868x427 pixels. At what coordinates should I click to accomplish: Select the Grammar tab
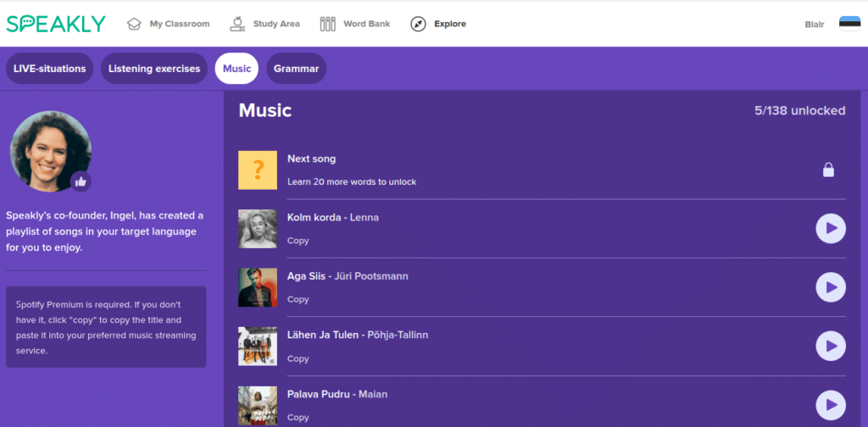[x=296, y=69]
